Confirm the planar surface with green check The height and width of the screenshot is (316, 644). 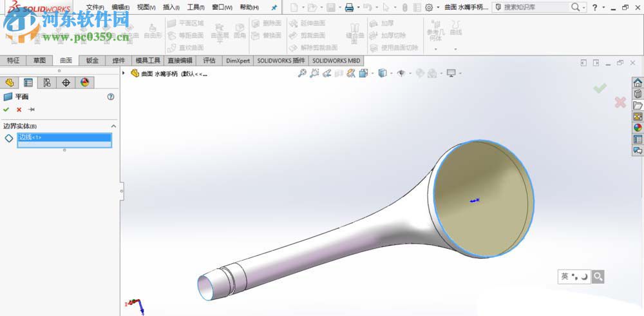pos(6,110)
